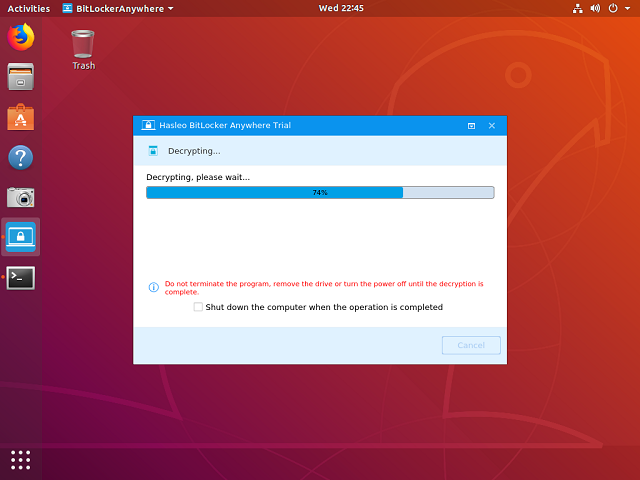Show Applications grid button
This screenshot has width=640, height=480.
(21, 460)
